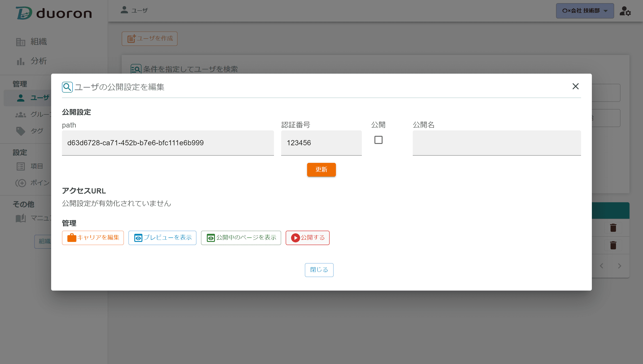Image resolution: width=643 pixels, height=364 pixels.
Task: Click the lower trash delete icon
Action: [x=613, y=245]
